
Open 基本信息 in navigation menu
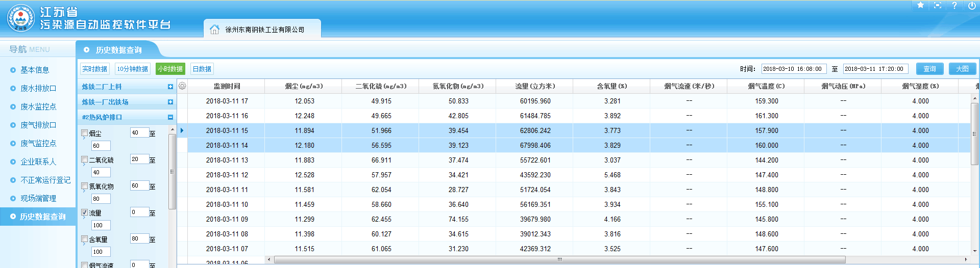click(35, 70)
